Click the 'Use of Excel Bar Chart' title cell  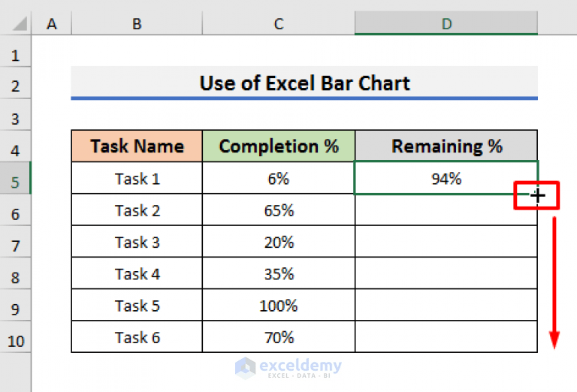coord(304,83)
